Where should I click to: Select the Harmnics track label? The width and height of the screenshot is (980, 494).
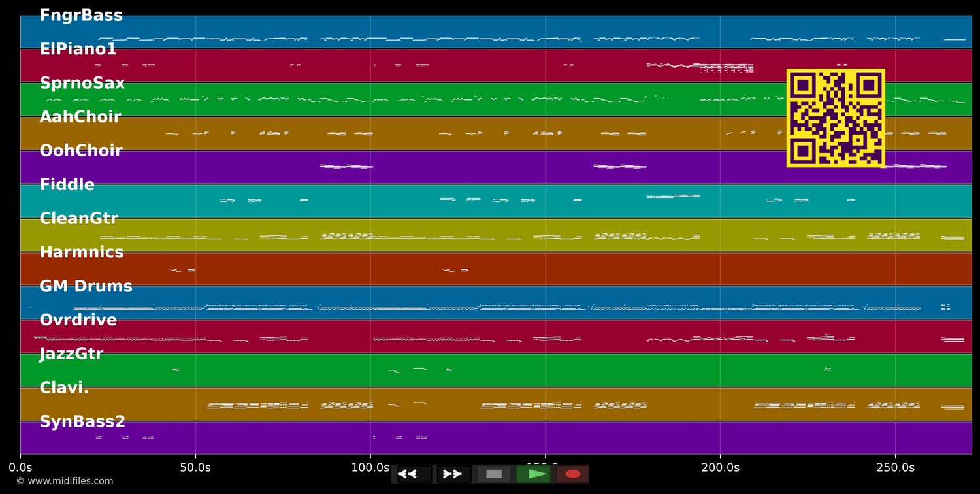point(81,253)
